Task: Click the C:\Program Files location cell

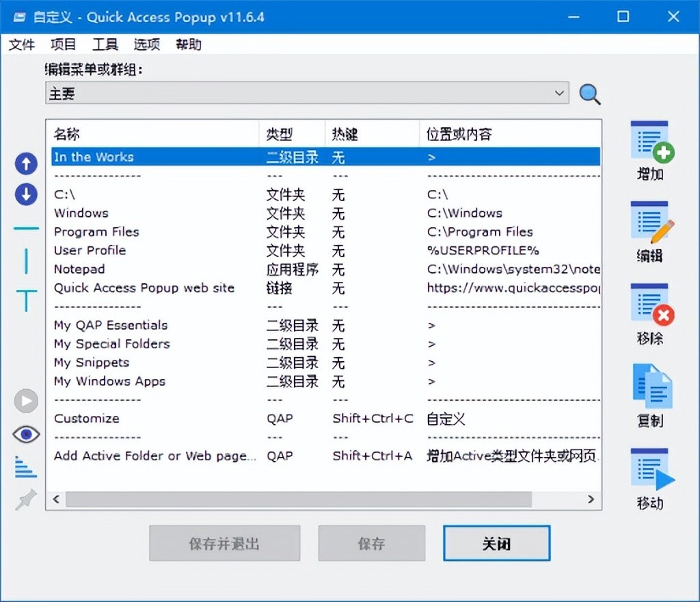Action: click(x=480, y=232)
